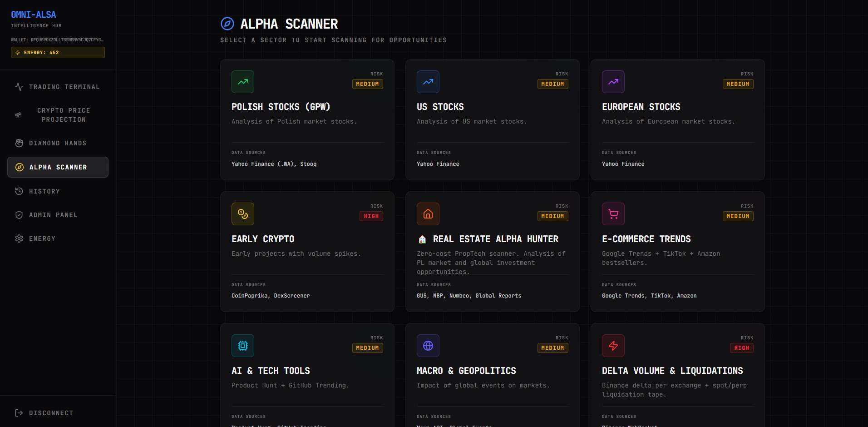Viewport: 868px width, 427px height.
Task: Click the Energy: 452 badge
Action: (58, 53)
